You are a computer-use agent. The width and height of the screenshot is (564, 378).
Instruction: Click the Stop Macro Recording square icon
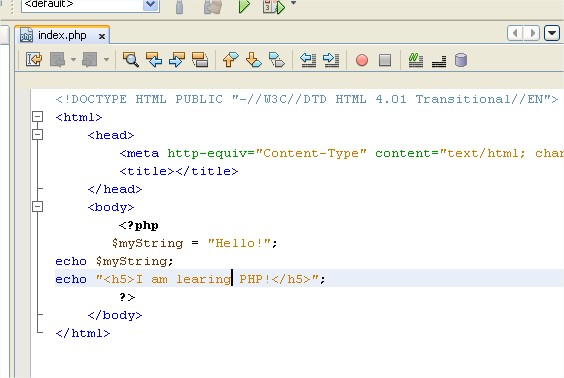tap(385, 60)
